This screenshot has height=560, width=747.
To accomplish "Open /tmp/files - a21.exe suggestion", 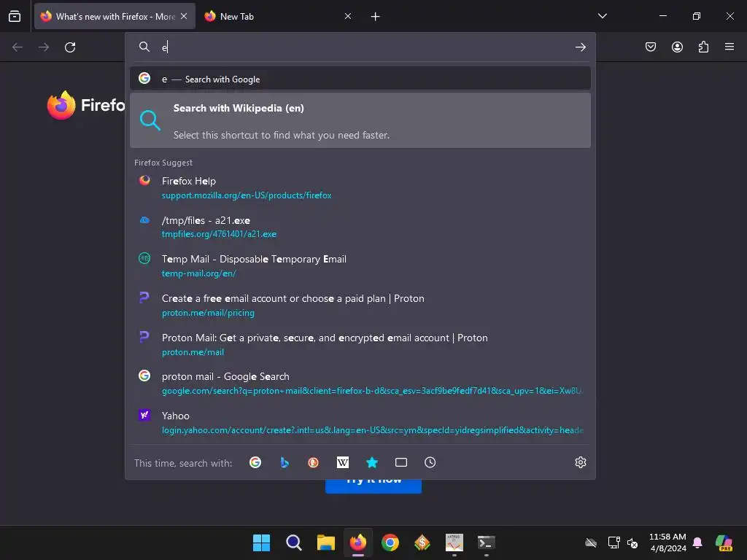I will 360,227.
